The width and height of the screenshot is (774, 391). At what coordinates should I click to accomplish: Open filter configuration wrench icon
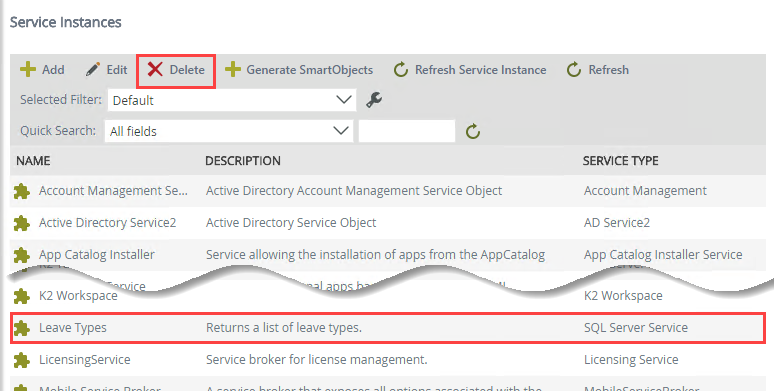[374, 100]
